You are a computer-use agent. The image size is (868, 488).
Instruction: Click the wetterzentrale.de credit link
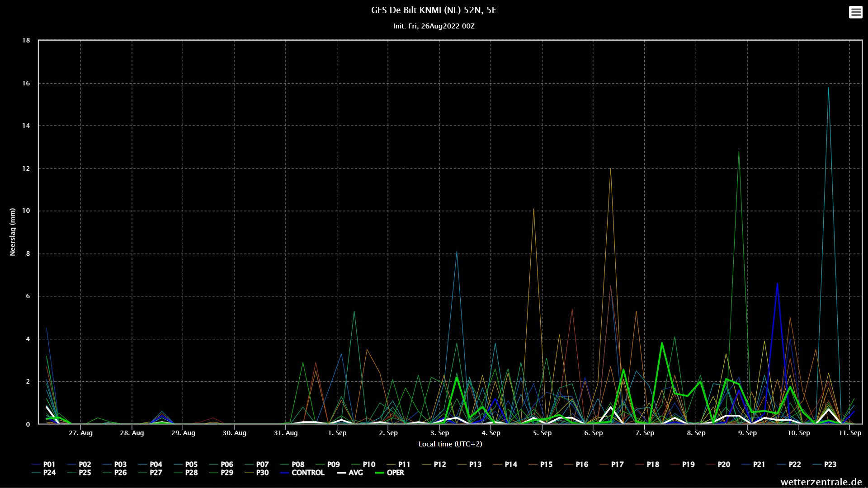821,482
